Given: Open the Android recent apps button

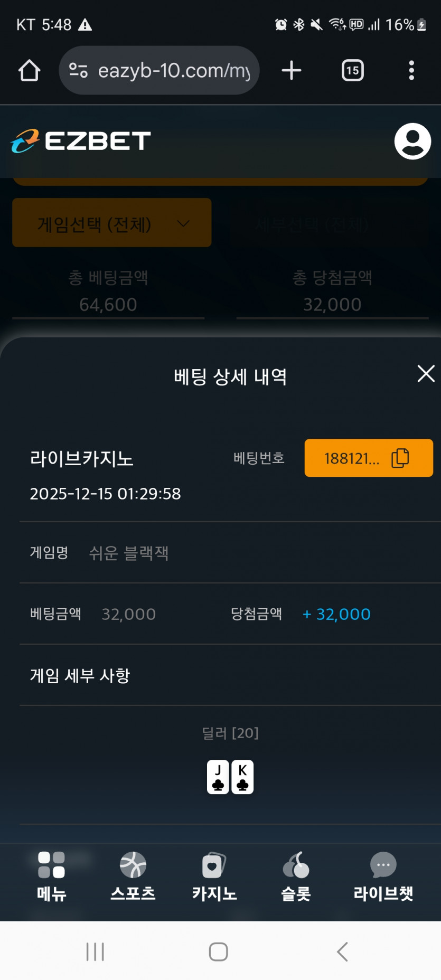Looking at the screenshot, I should click(95, 951).
